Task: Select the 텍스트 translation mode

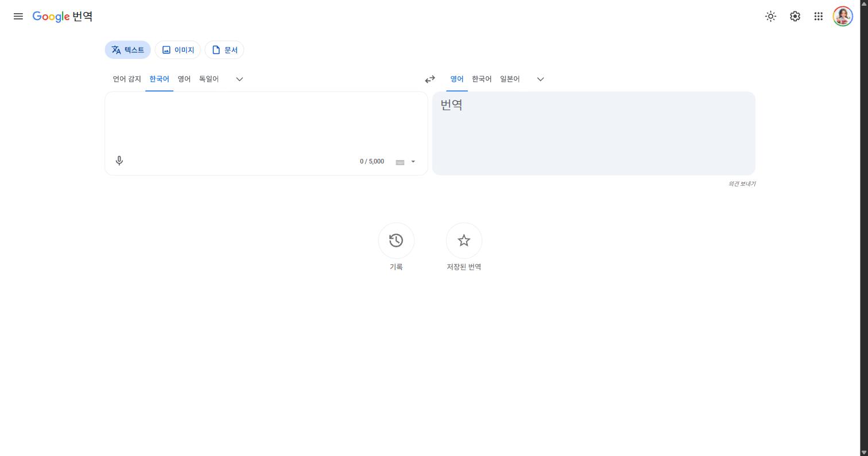Action: pos(127,50)
